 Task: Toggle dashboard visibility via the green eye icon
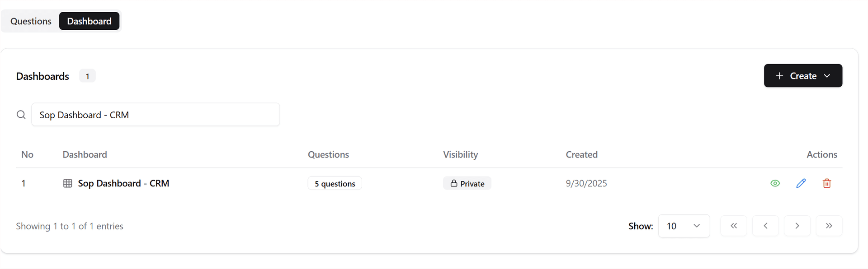(x=775, y=183)
